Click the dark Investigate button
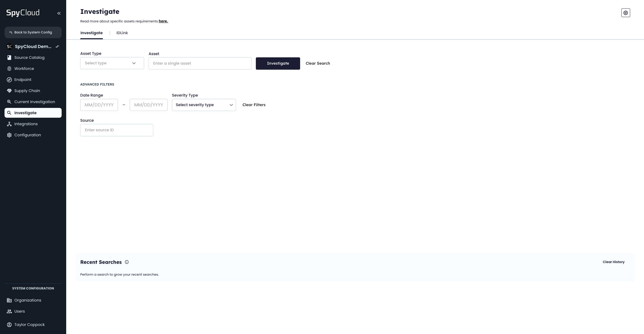644x334 pixels. coord(278,63)
